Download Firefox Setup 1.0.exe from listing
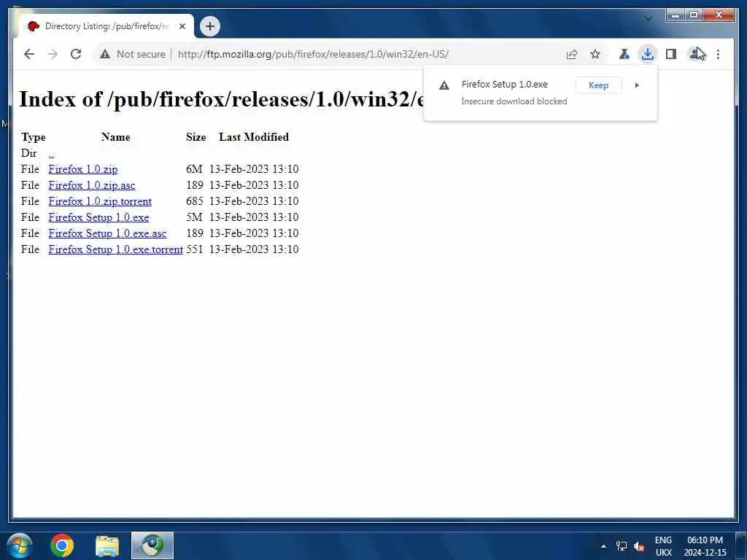 point(98,217)
